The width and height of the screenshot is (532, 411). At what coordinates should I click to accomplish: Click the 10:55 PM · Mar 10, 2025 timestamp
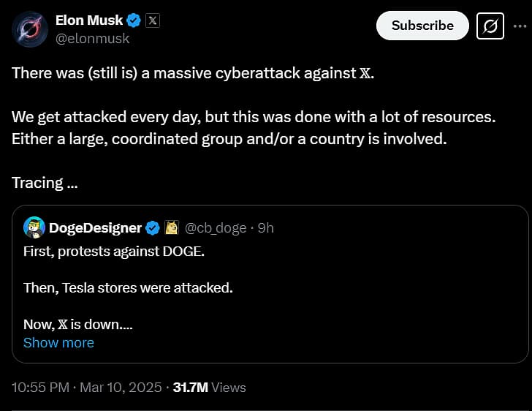pyautogui.click(x=87, y=387)
